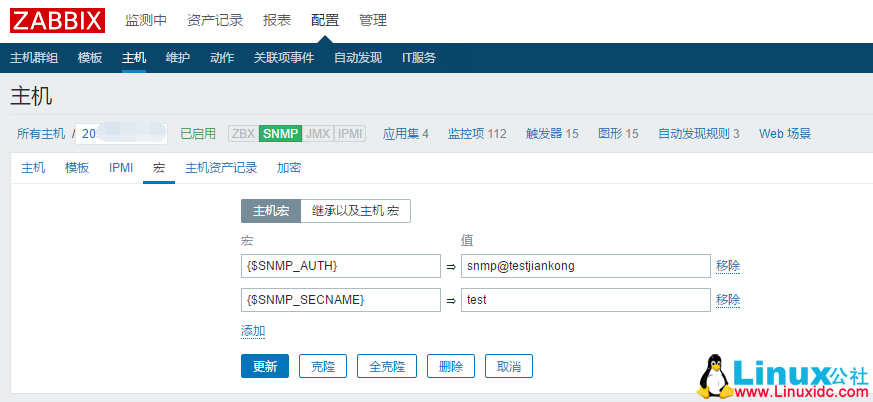The width and height of the screenshot is (873, 402).
Task: Click the 更新 button
Action: point(265,366)
